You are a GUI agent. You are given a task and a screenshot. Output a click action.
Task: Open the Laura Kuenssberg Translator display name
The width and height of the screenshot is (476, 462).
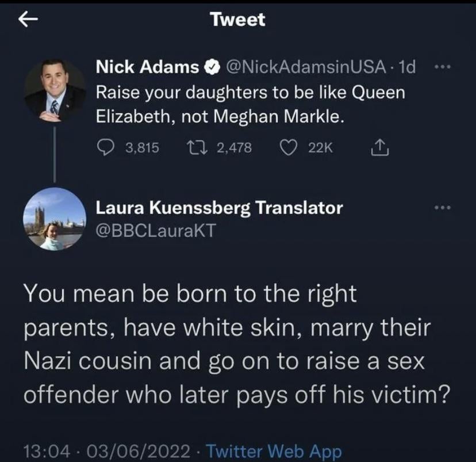click(219, 207)
